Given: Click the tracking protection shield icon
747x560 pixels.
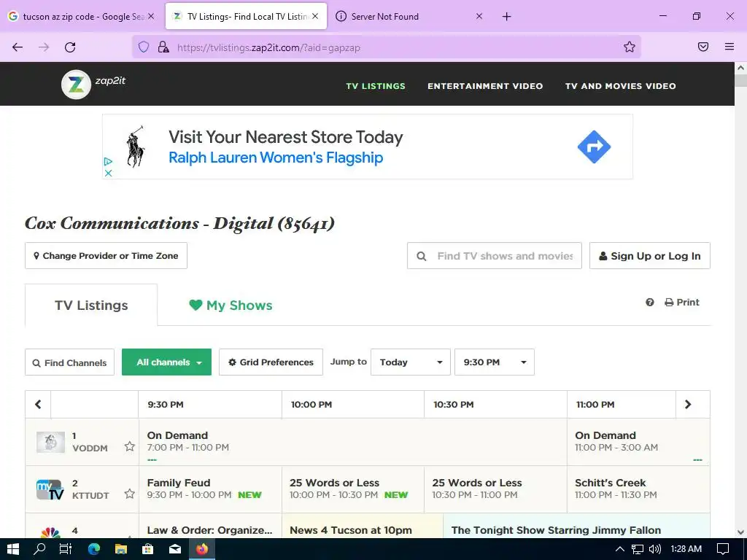Looking at the screenshot, I should [x=144, y=47].
